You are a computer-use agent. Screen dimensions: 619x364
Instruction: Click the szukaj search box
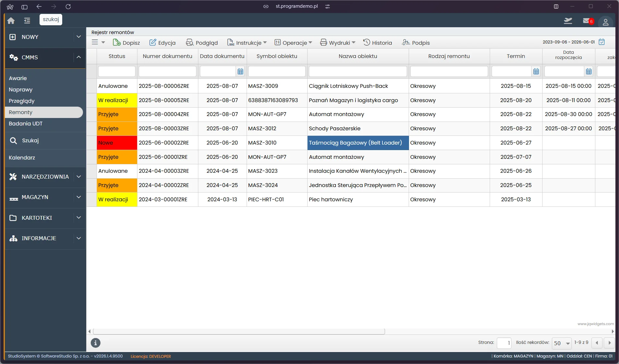[51, 19]
